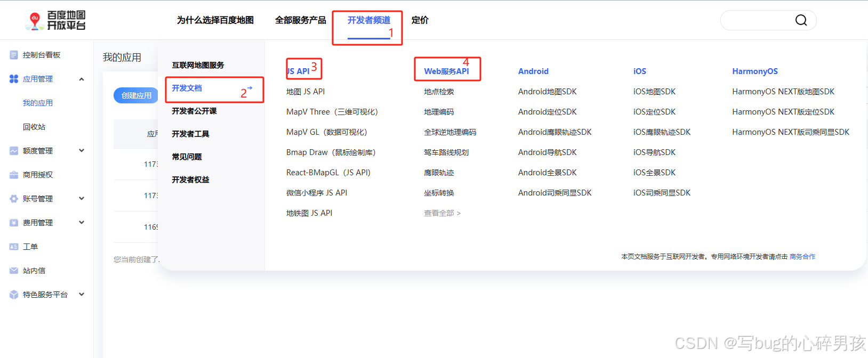Image resolution: width=868 pixels, height=358 pixels.
Task: Expand the 账号管理 section chevron
Action: point(82,199)
